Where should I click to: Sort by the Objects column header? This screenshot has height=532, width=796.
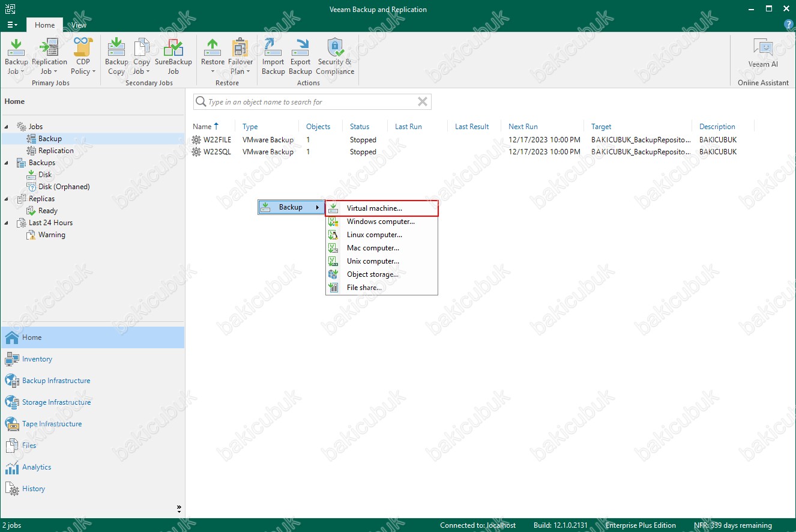[318, 127]
